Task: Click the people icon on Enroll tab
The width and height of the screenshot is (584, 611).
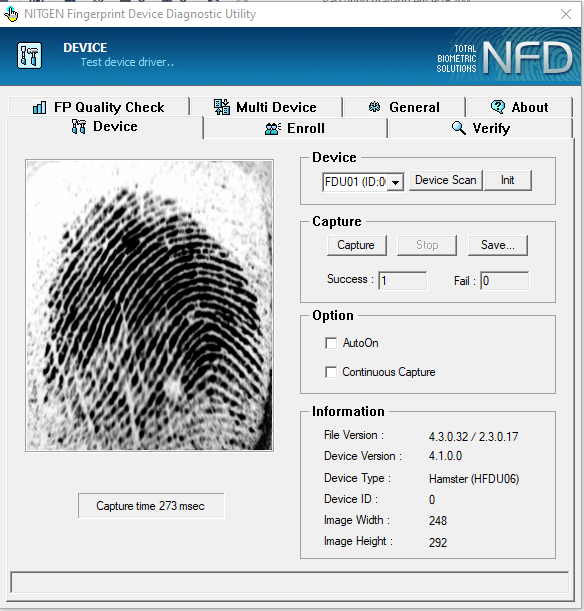Action: [x=273, y=129]
